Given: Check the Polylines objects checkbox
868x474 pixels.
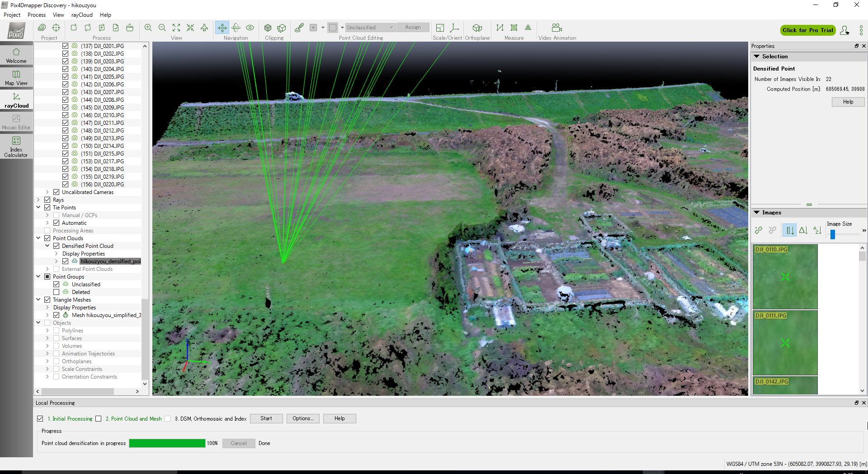Looking at the screenshot, I should (56, 330).
